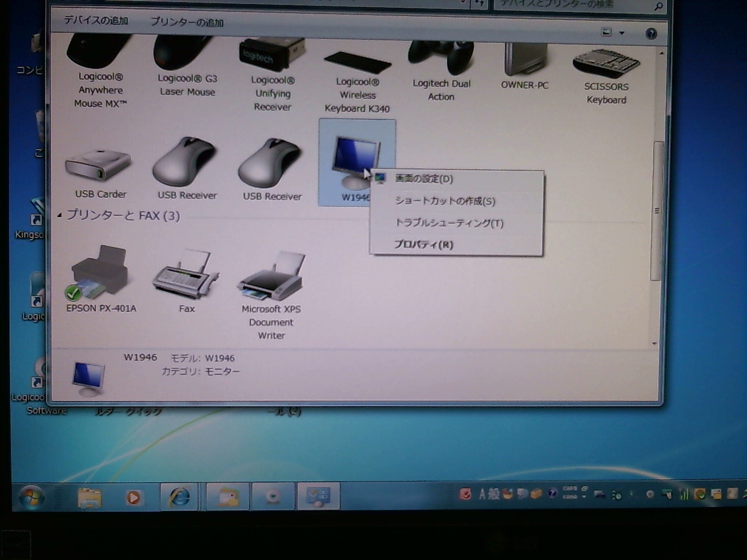Select the Fax device
Image resolution: width=747 pixels, height=560 pixels.
click(186, 281)
